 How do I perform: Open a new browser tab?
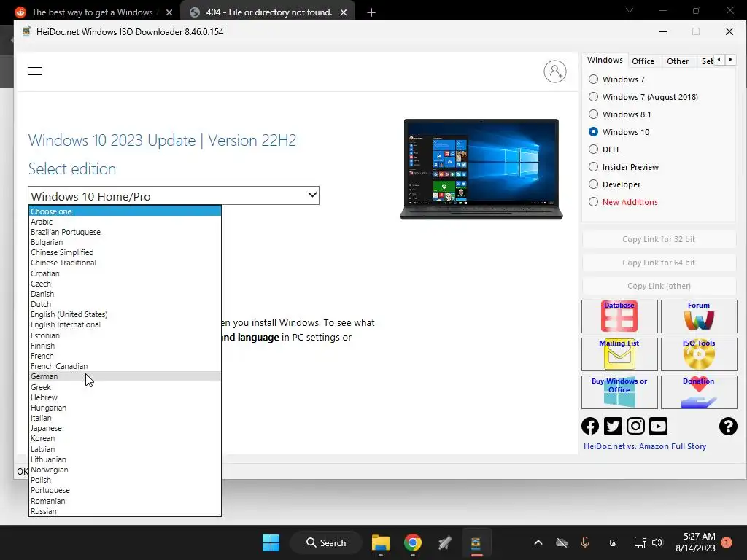click(x=371, y=12)
